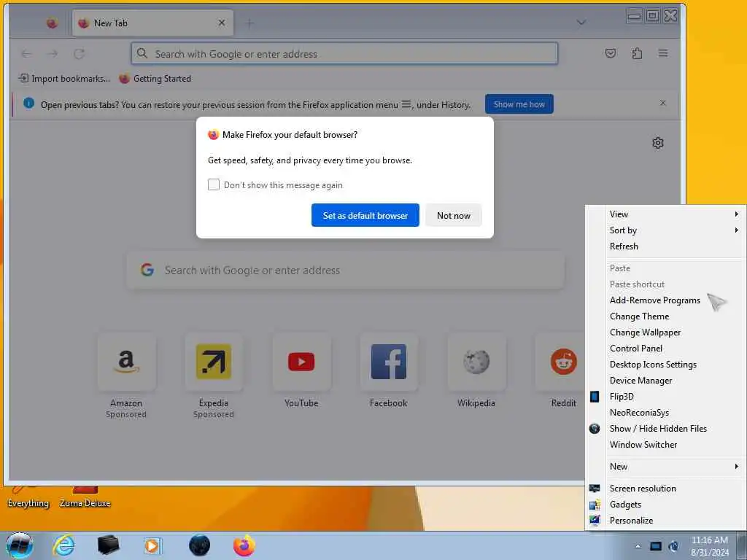Open the black box taskbar icon
Screen dimensions: 747x560
(108, 545)
